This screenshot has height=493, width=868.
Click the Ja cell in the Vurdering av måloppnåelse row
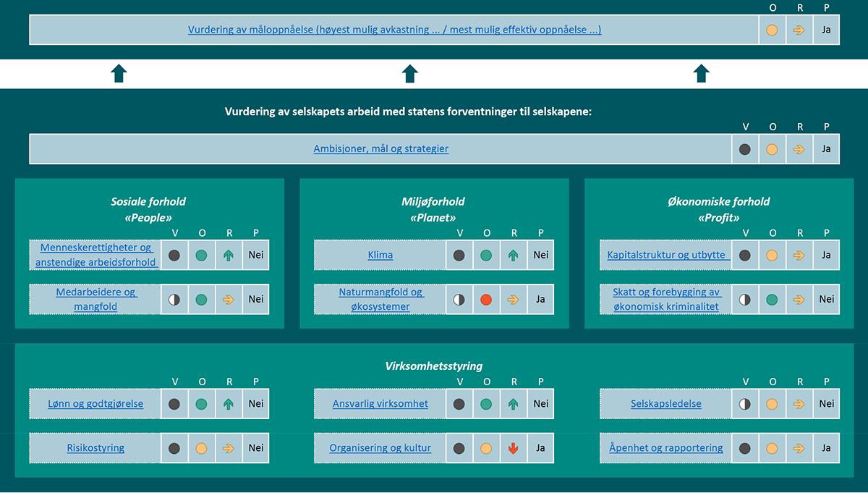pyautogui.click(x=826, y=30)
